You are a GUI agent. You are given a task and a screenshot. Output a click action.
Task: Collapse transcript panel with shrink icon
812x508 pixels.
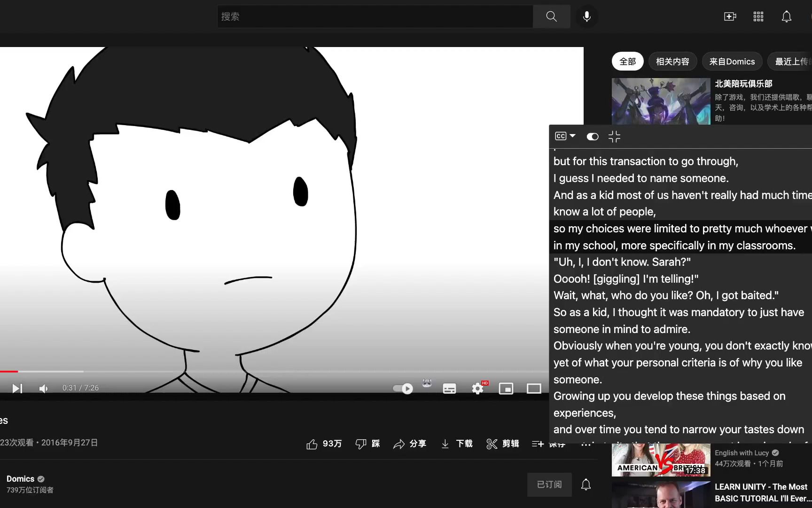tap(614, 136)
